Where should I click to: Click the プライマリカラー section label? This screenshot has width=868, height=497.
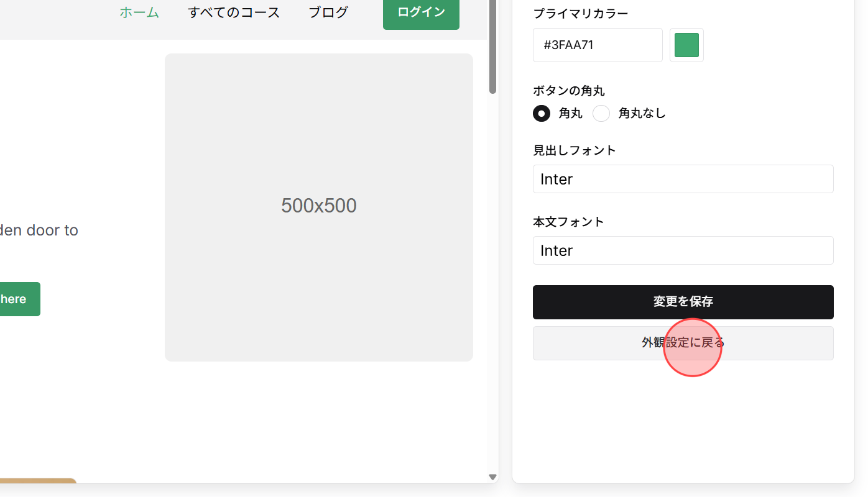(x=580, y=13)
